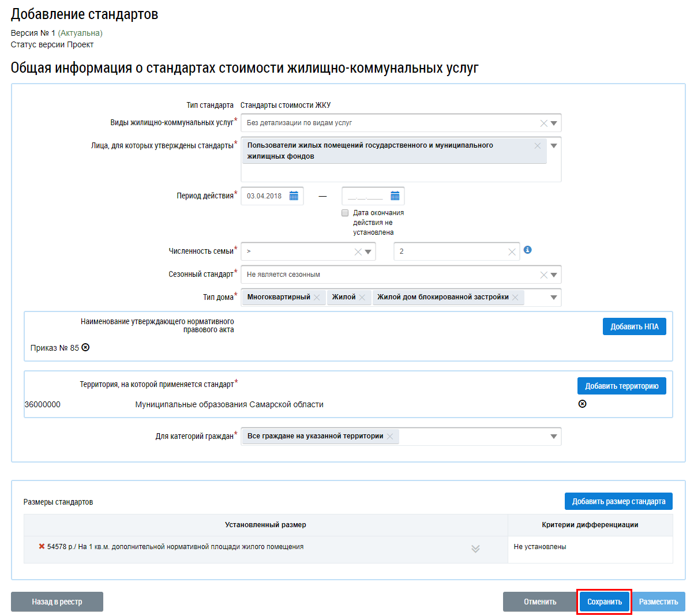Image resolution: width=694 pixels, height=616 pixels.
Task: Clear the family size value 2
Action: coord(512,252)
